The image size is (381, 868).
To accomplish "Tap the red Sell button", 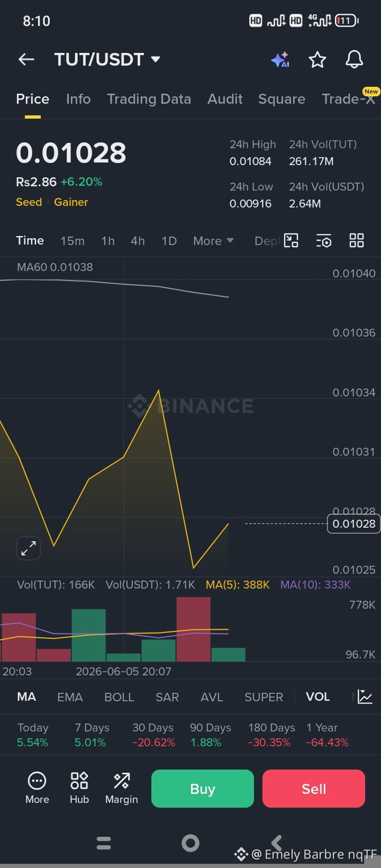I will (x=314, y=789).
